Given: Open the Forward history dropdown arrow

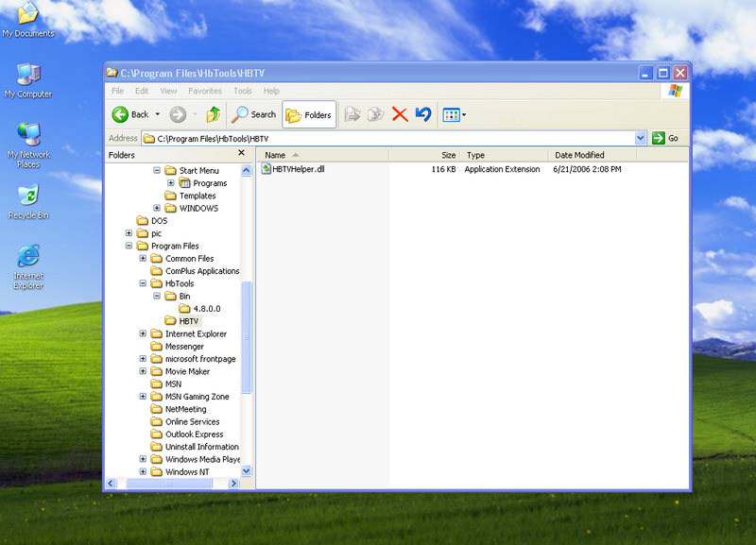Looking at the screenshot, I should (196, 114).
